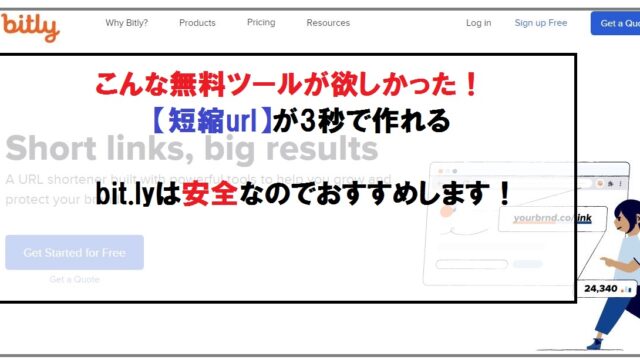Click the small bar chart icon beside 24,340
640x360 pixels.
click(626, 289)
